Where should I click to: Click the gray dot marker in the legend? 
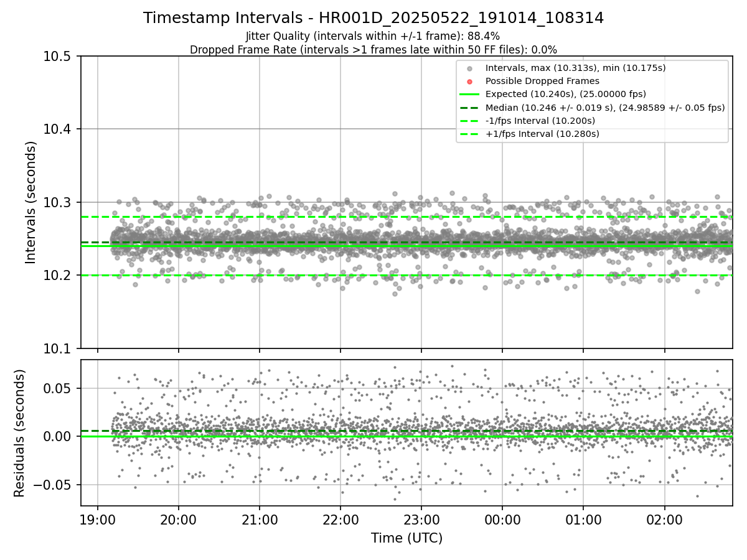(x=470, y=68)
